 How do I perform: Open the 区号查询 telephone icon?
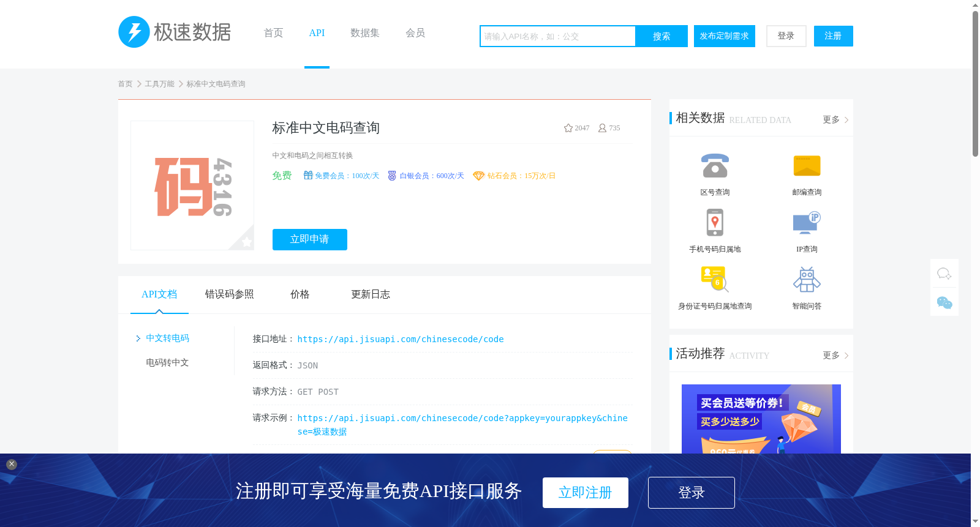(715, 166)
